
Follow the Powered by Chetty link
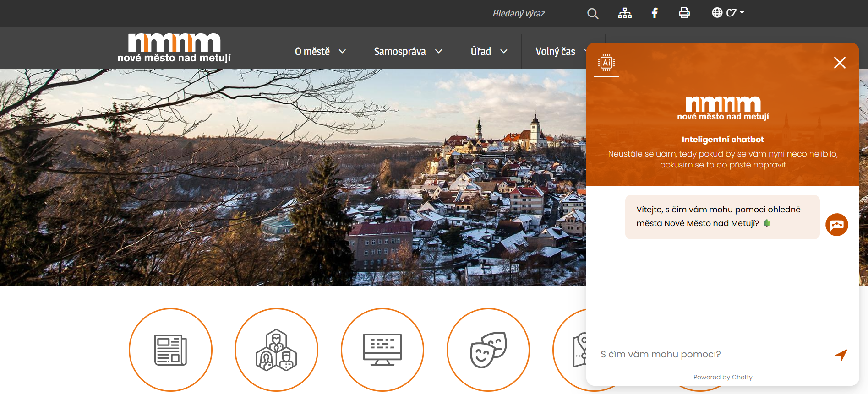click(723, 377)
